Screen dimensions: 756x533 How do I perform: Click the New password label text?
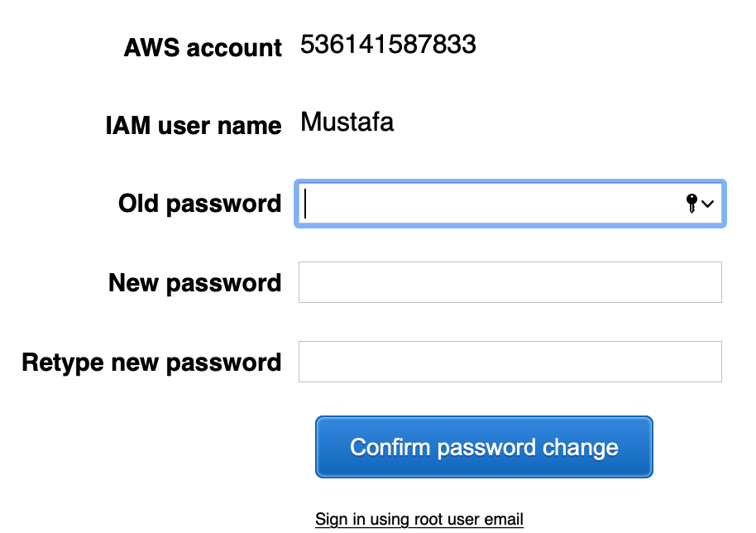[x=194, y=283]
